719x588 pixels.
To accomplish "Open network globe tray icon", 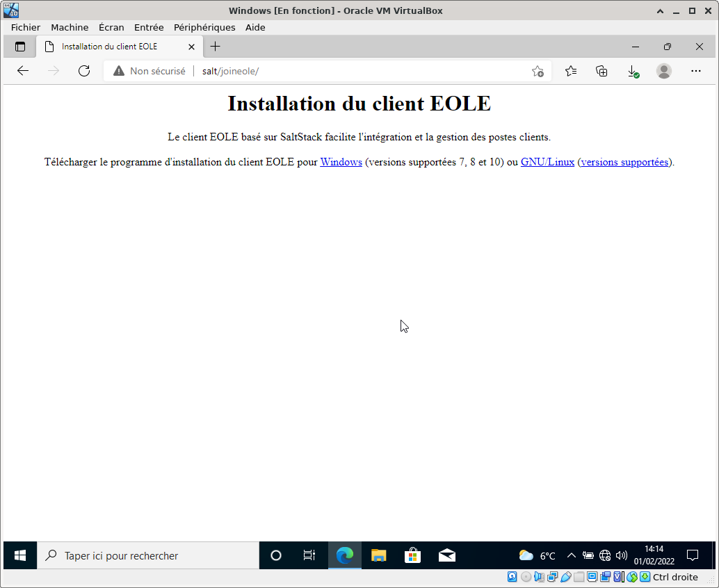I will click(605, 555).
